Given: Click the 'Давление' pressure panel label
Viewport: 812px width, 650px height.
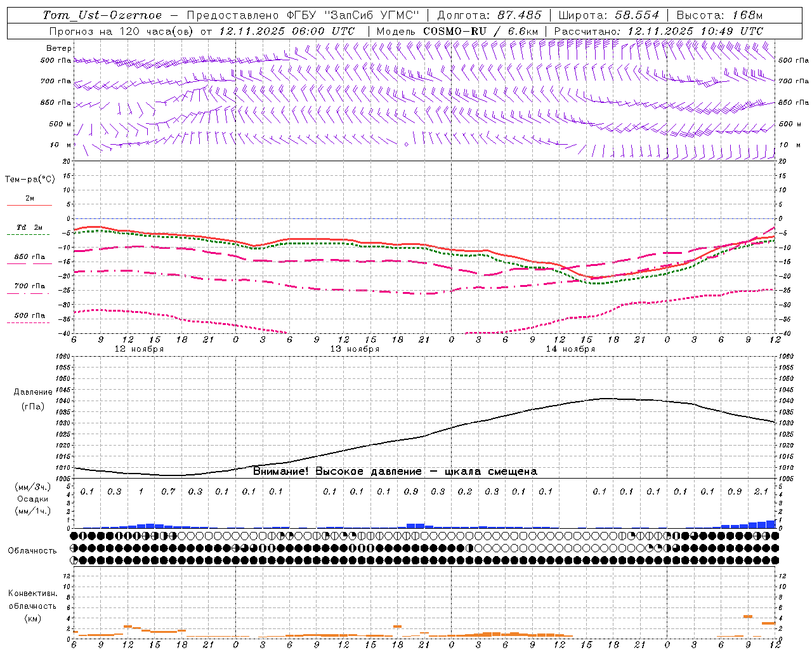Looking at the screenshot, I should point(33,392).
